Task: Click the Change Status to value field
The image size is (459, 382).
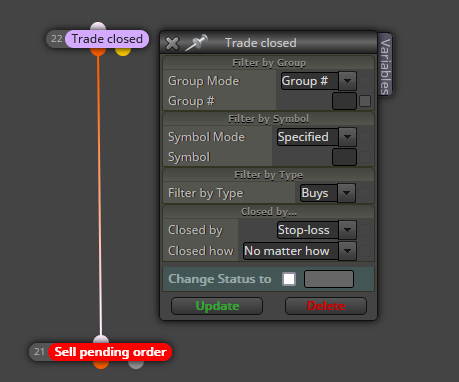Action: pos(329,279)
